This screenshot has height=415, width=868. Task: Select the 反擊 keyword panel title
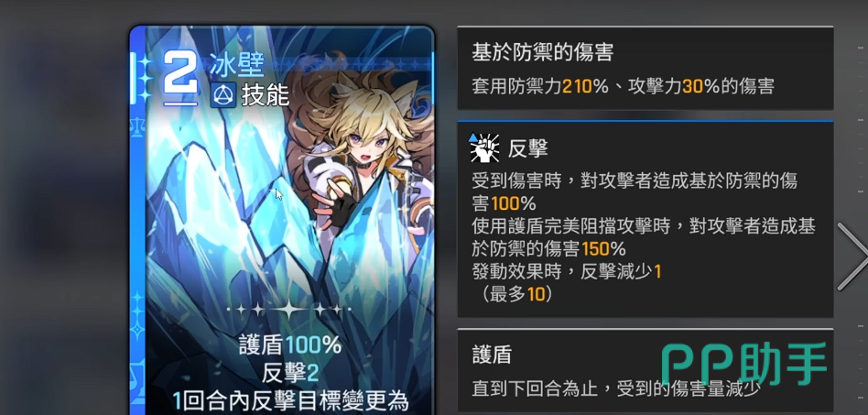click(x=527, y=147)
